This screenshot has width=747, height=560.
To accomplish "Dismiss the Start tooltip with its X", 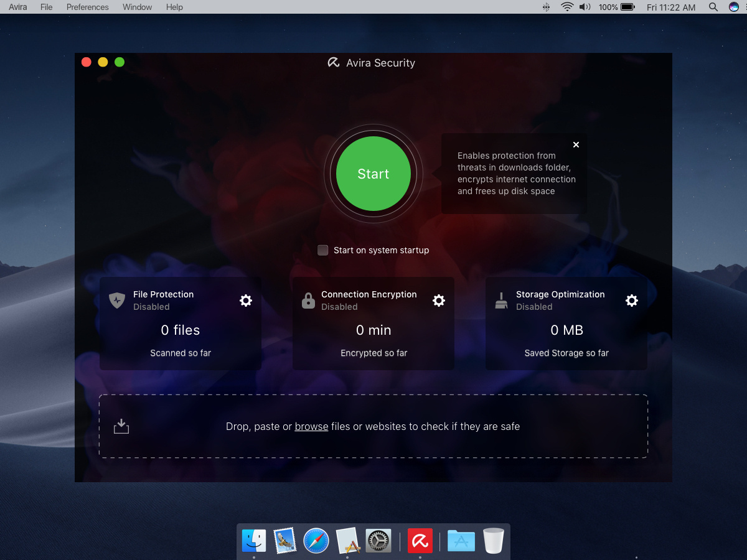I will coord(576,144).
